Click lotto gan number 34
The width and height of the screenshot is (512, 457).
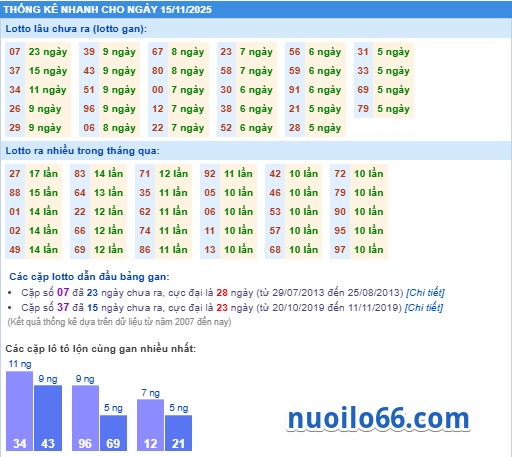pyautogui.click(x=15, y=90)
